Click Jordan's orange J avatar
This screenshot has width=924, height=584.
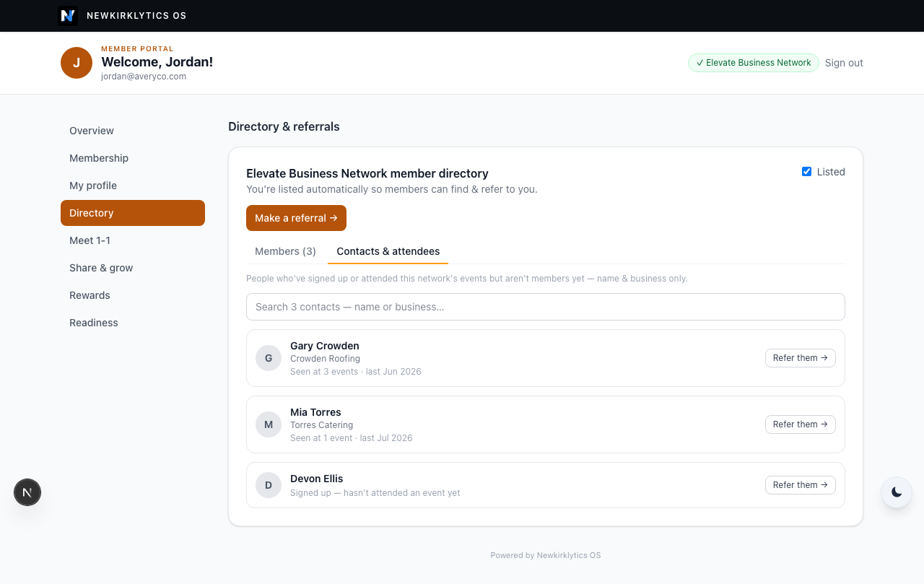pyautogui.click(x=77, y=63)
